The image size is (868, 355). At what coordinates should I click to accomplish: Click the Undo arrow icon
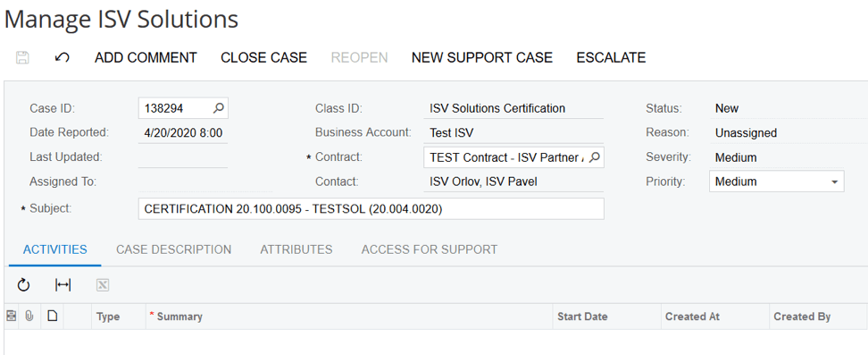pos(62,57)
